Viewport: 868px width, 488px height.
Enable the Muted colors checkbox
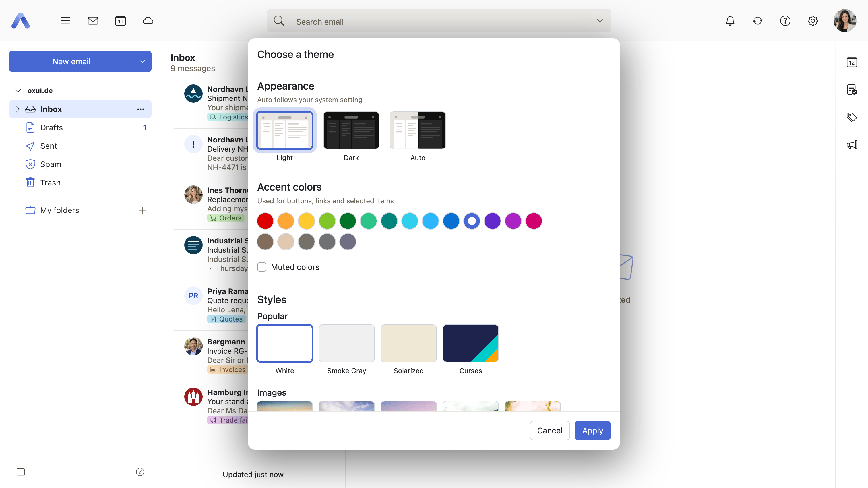262,267
